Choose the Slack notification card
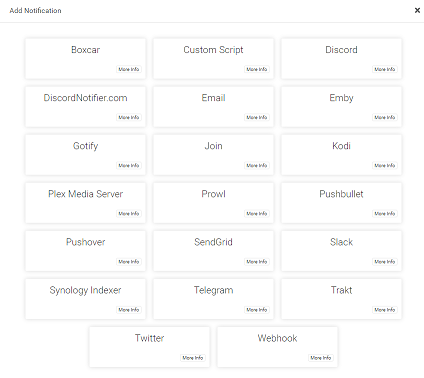Screen dimensions: 424x378 pyautogui.click(x=341, y=251)
